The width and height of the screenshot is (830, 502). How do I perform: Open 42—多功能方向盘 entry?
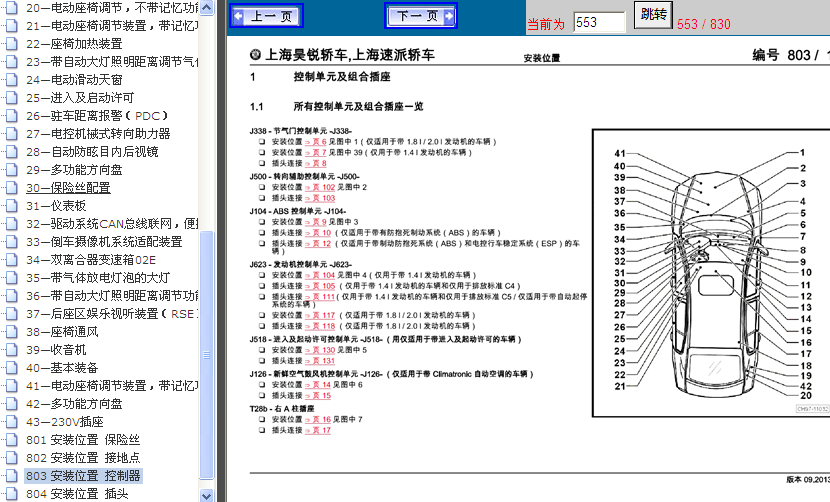(74, 404)
